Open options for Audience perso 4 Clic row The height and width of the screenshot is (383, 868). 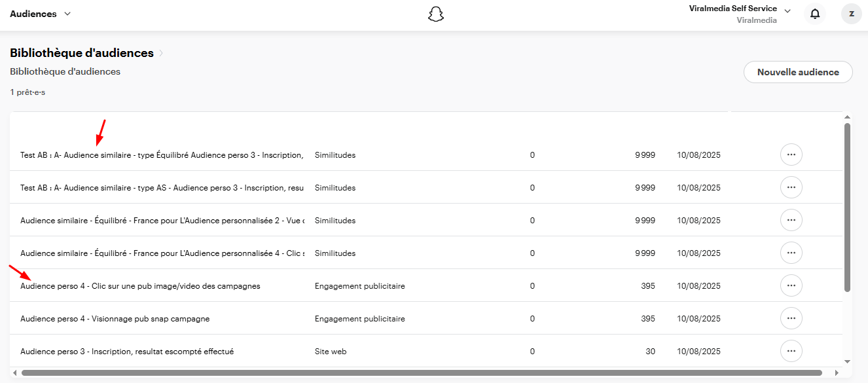coord(791,286)
